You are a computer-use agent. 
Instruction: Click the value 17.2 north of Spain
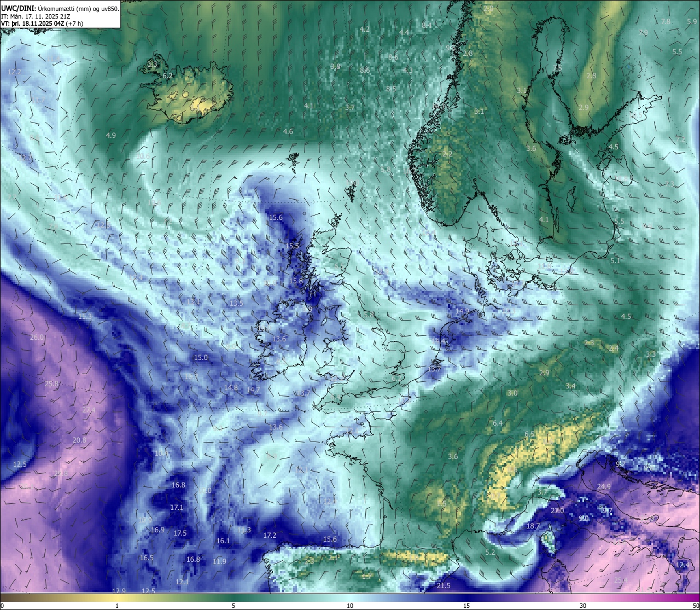(270, 536)
